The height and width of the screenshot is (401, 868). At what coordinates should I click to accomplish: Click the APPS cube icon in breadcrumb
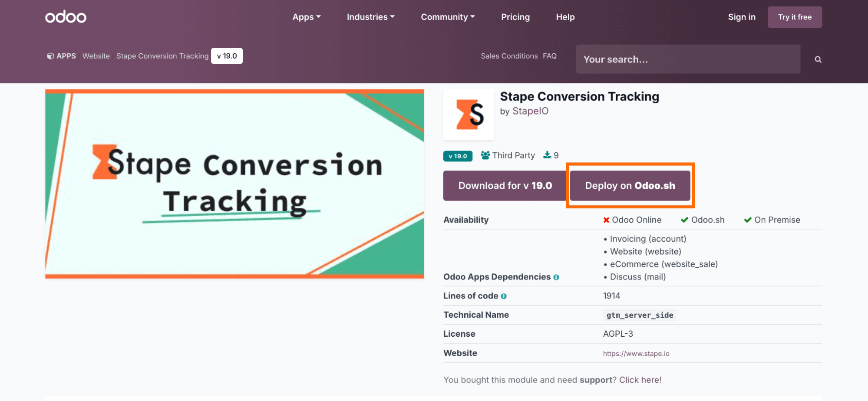(x=50, y=56)
